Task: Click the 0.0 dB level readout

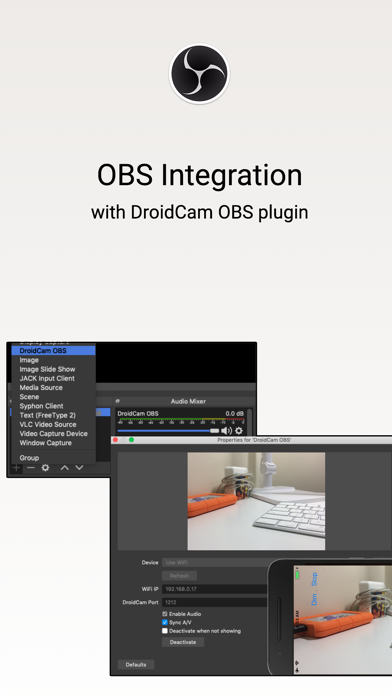Action: tap(235, 414)
